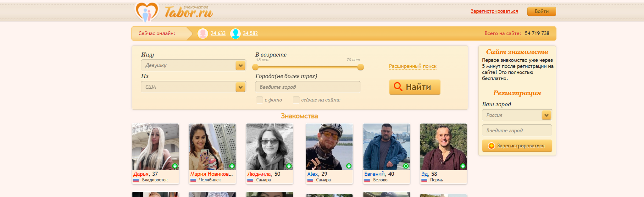Click the 'Мария Новиков...' name
Viewport: 644px width, 197px height.
(211, 174)
